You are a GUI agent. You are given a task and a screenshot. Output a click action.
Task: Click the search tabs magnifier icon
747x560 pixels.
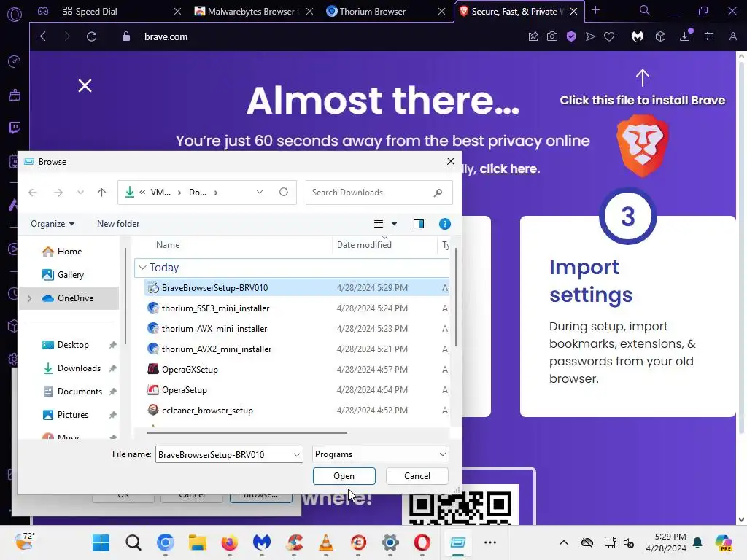[x=644, y=10]
